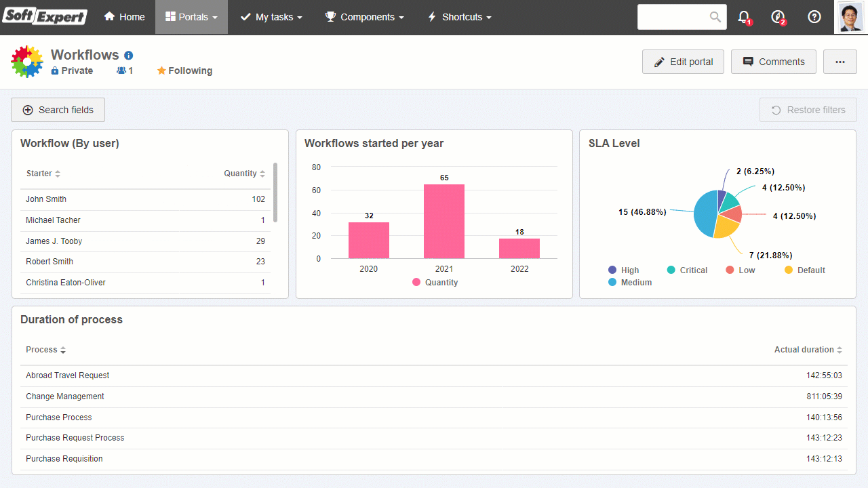
Task: Toggle the Critical legend entry
Action: 687,270
